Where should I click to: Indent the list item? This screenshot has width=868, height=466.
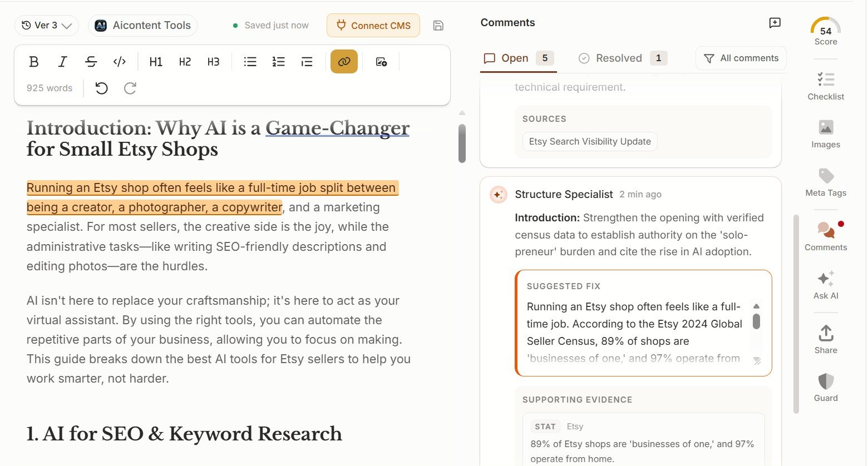pos(307,62)
